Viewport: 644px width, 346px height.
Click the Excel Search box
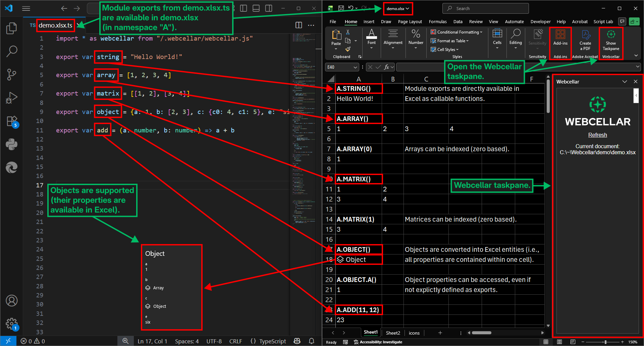(485, 8)
